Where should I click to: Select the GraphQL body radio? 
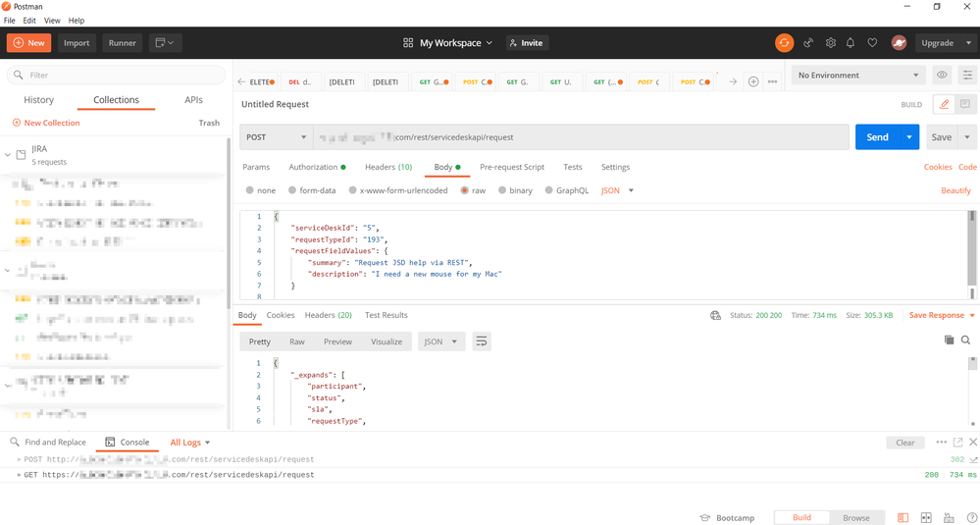pyautogui.click(x=549, y=190)
